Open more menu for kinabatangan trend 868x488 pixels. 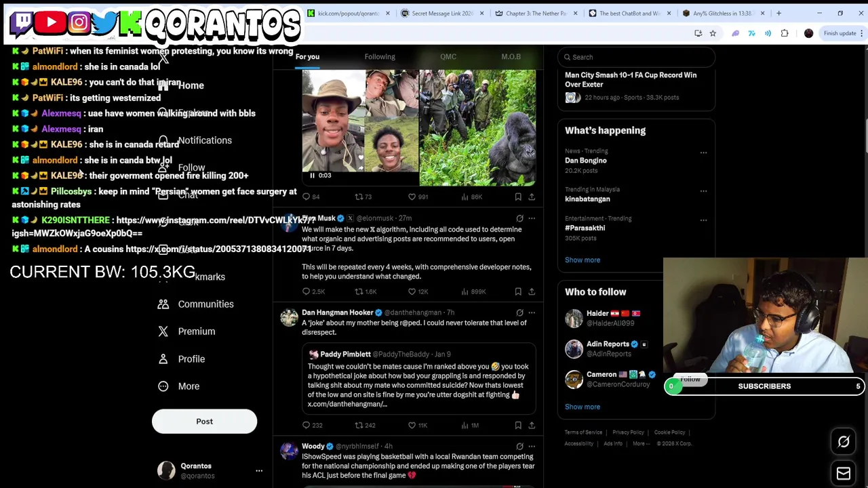[703, 191]
